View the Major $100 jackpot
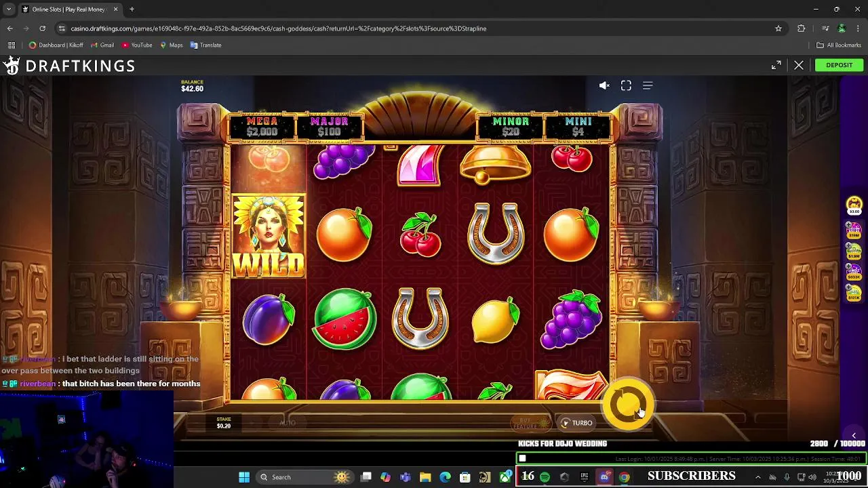This screenshot has height=488, width=868. click(329, 127)
